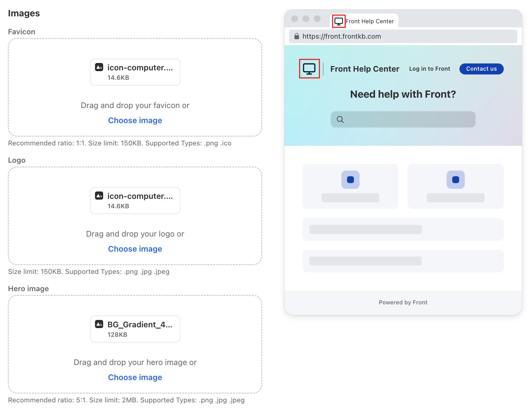The width and height of the screenshot is (532, 414).
Task: Click the Powered by Front footer text
Action: coord(403,302)
